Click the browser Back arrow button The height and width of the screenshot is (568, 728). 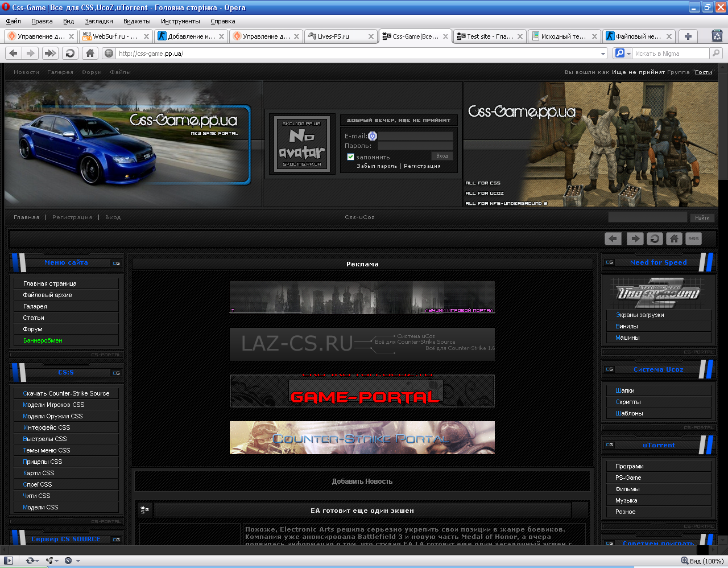point(14,53)
